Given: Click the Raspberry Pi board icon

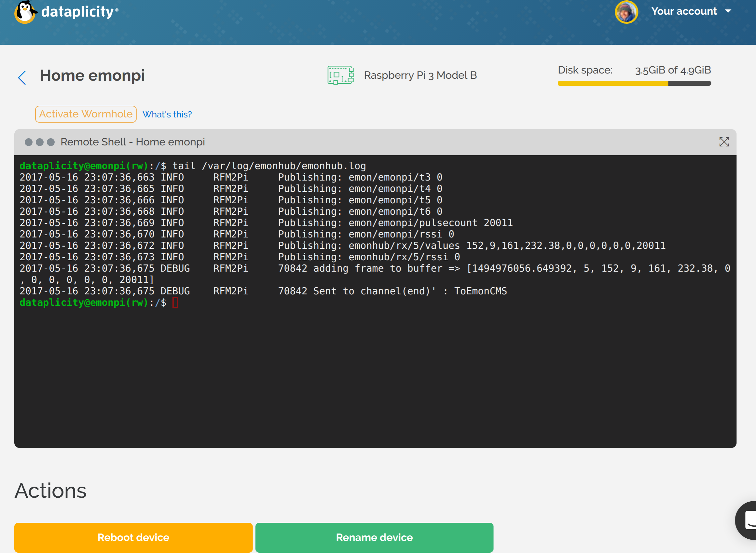Looking at the screenshot, I should (340, 75).
